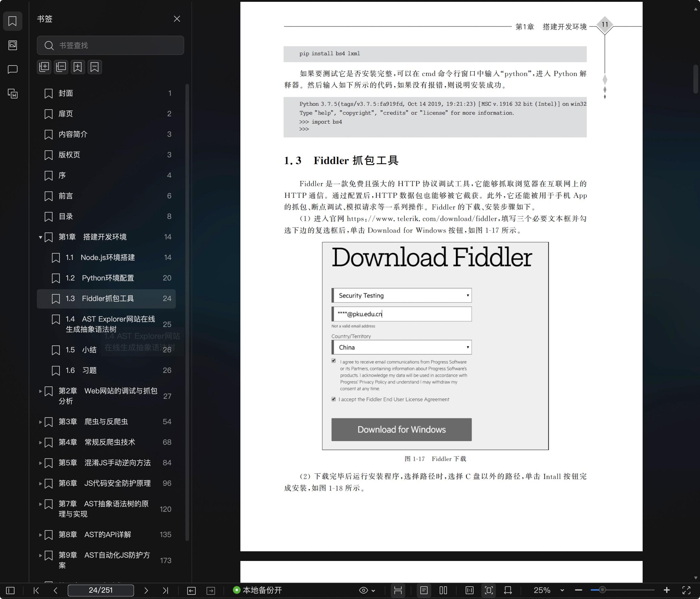Expand 第8章 AST的API详解 bookmark
This screenshot has width=700, height=599.
[40, 535]
